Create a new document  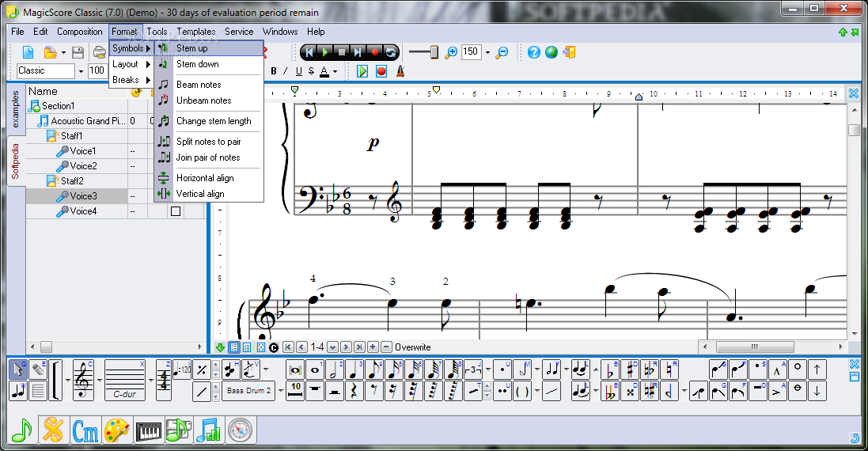click(28, 52)
